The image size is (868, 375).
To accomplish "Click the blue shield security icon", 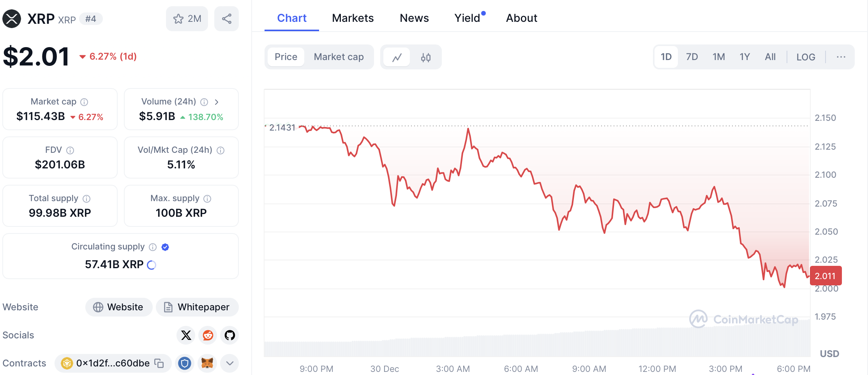I will pyautogui.click(x=185, y=363).
